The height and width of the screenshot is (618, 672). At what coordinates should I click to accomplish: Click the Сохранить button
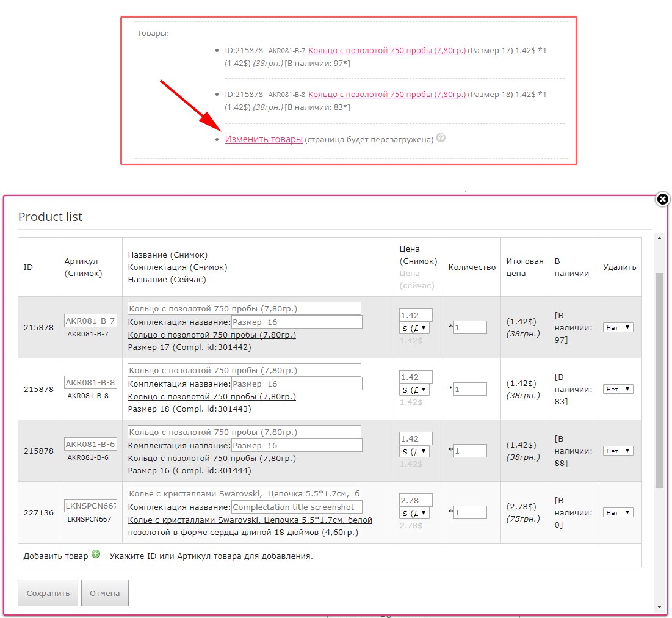click(x=48, y=593)
